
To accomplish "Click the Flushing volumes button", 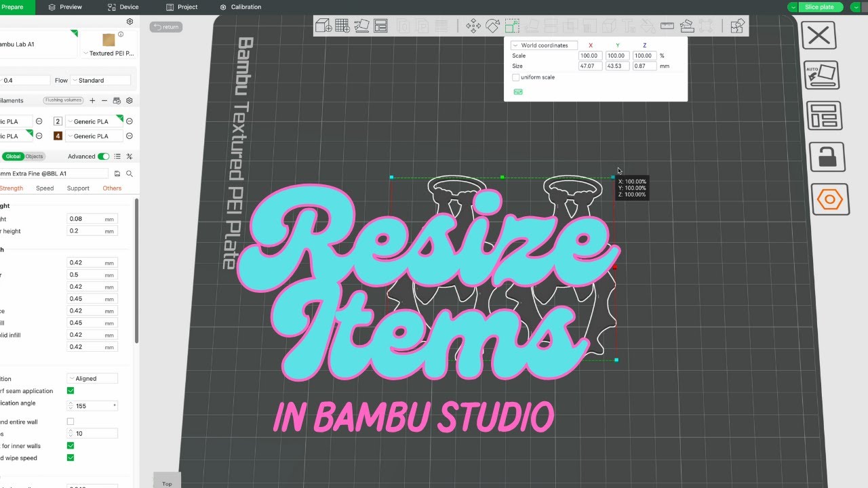I will pos(63,100).
